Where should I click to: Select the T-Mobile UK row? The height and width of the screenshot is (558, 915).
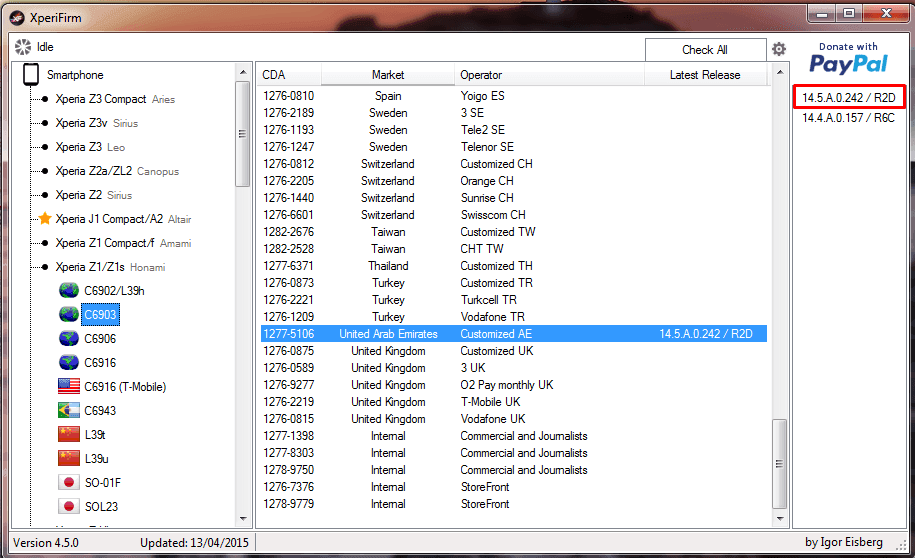click(514, 402)
